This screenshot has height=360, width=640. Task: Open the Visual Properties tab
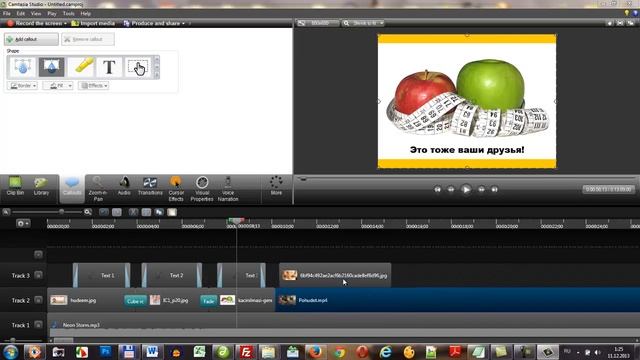click(x=202, y=189)
